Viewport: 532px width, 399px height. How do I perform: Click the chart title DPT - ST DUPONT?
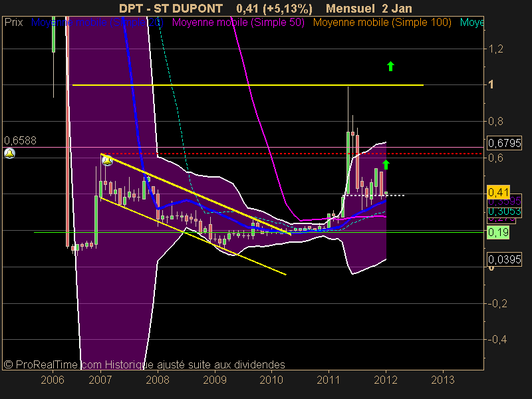[x=171, y=9]
